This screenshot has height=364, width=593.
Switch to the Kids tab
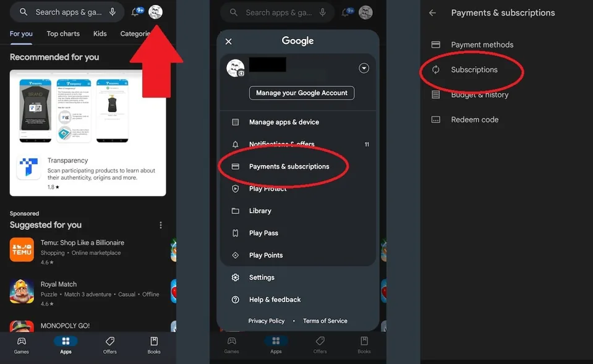point(100,34)
